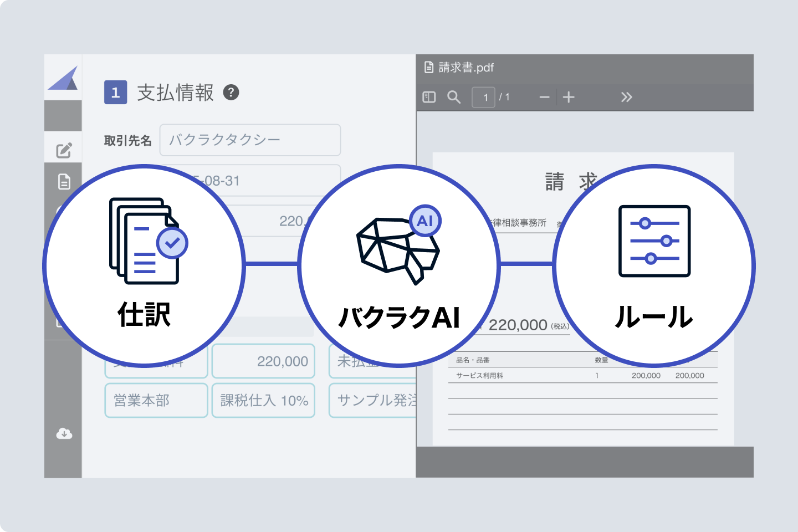Click the 仕訳 label
The height and width of the screenshot is (532, 798).
coord(144,314)
